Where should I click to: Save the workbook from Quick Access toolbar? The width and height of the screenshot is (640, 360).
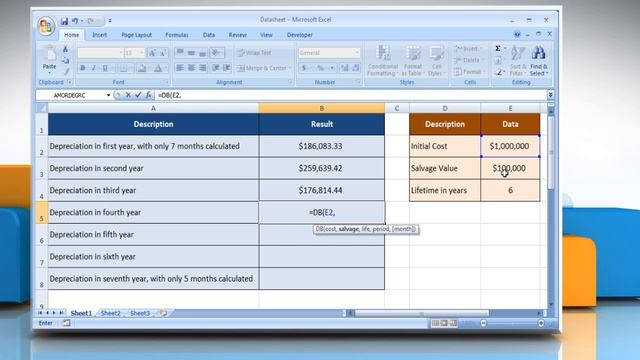[x=64, y=21]
